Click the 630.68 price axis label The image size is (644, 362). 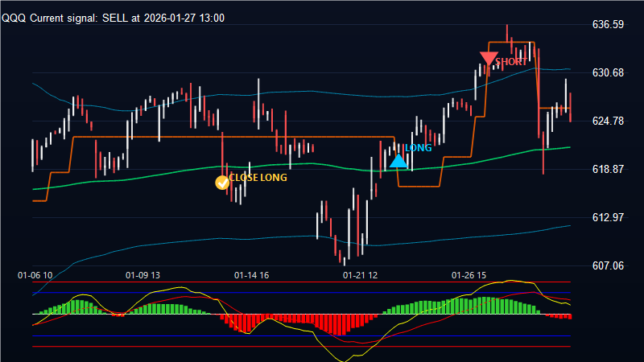608,73
